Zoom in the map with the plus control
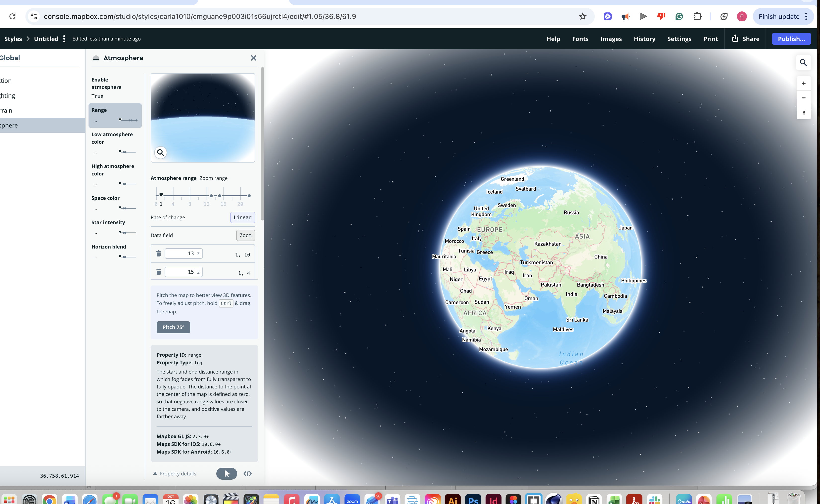The image size is (820, 504). [x=804, y=83]
